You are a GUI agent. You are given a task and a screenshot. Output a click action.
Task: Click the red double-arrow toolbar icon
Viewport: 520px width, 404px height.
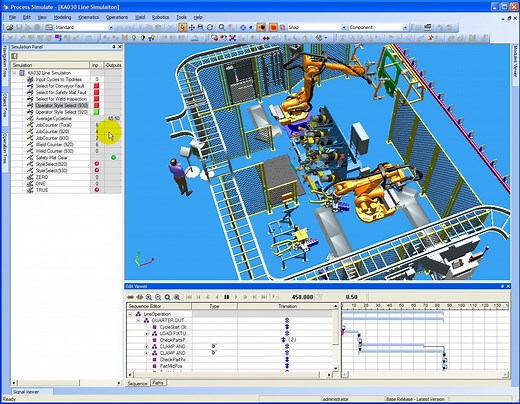point(266,38)
